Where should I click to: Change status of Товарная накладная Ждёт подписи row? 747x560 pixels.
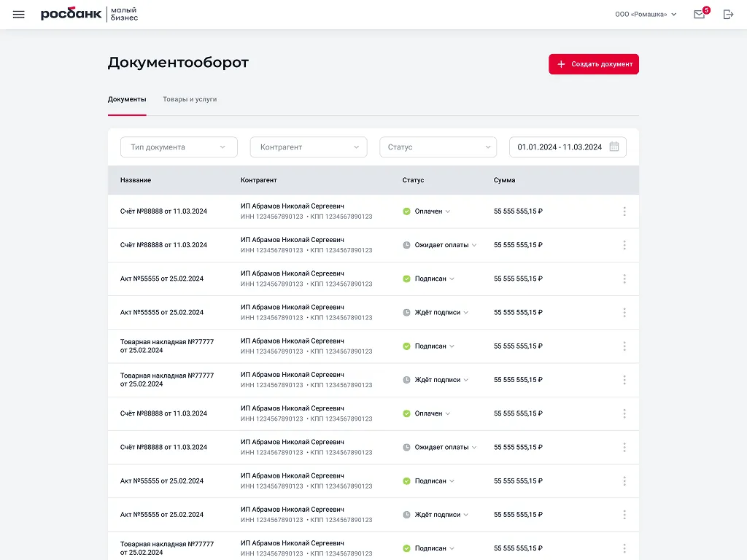pyautogui.click(x=436, y=380)
